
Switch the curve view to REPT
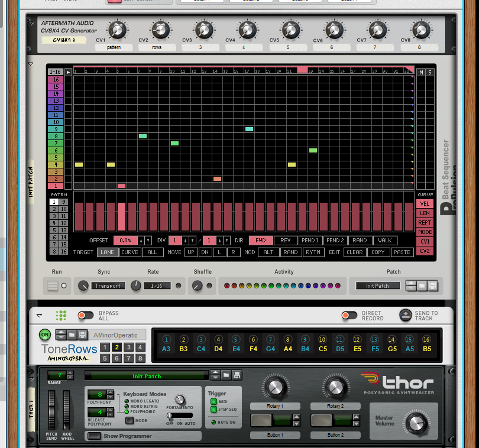(425, 223)
